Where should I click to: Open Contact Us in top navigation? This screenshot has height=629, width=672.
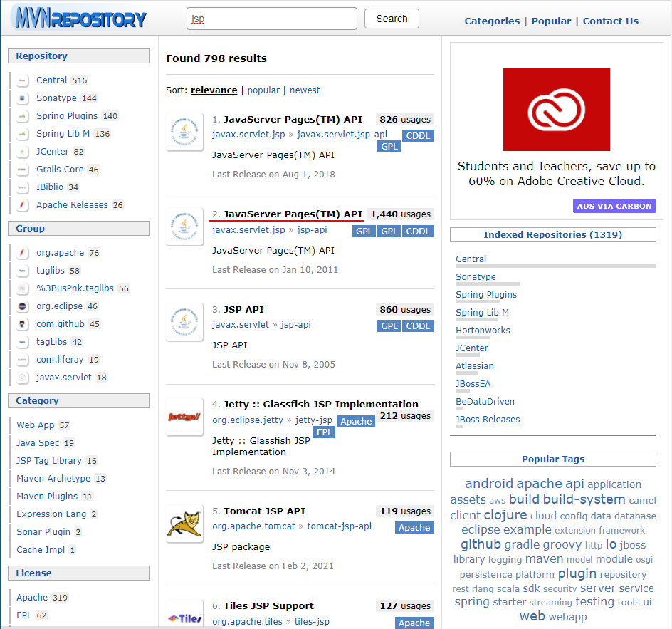(x=610, y=21)
